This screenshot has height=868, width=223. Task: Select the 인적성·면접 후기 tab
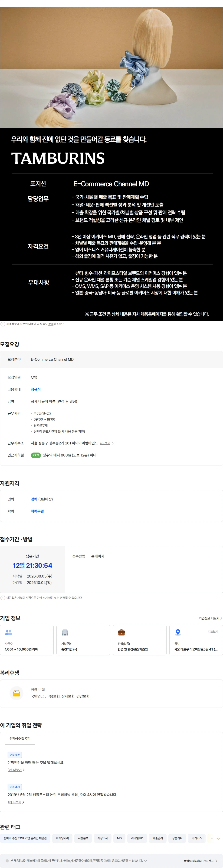pos(20,739)
